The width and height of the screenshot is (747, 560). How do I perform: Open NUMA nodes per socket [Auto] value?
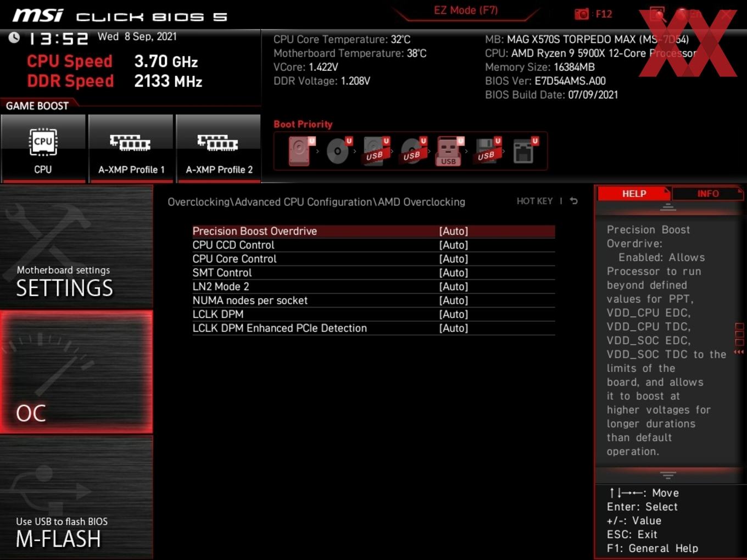pos(454,300)
